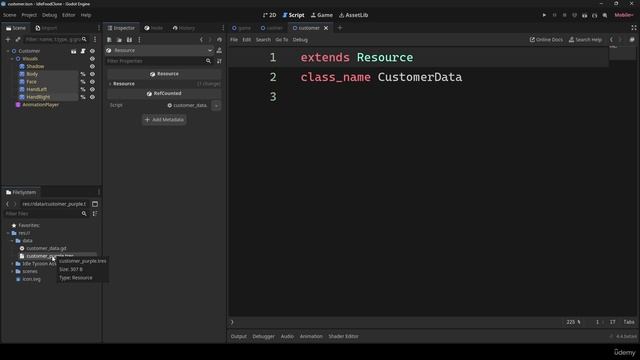The width and height of the screenshot is (640, 360).
Task: Collapse the data folder
Action: pyautogui.click(x=12, y=241)
